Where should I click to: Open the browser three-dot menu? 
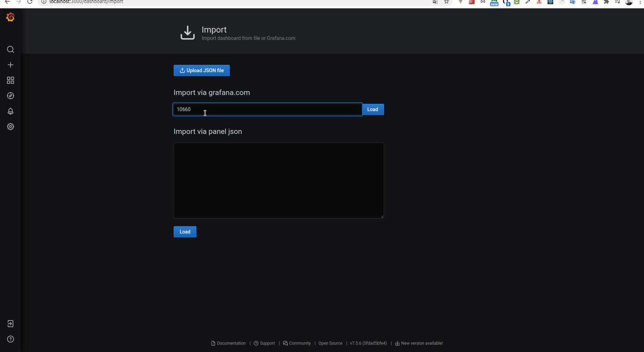click(x=640, y=2)
